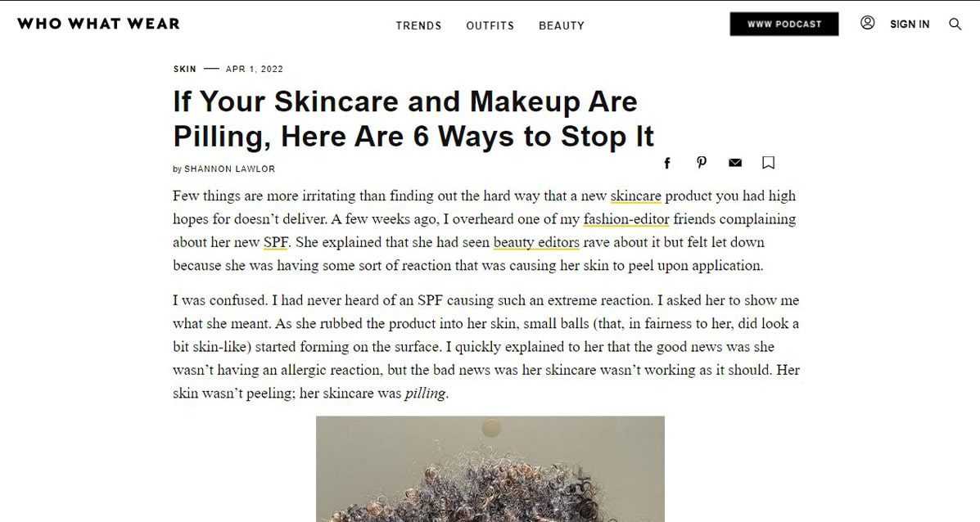Follow the beauty editors hyperlink
The height and width of the screenshot is (522, 980).
point(536,242)
